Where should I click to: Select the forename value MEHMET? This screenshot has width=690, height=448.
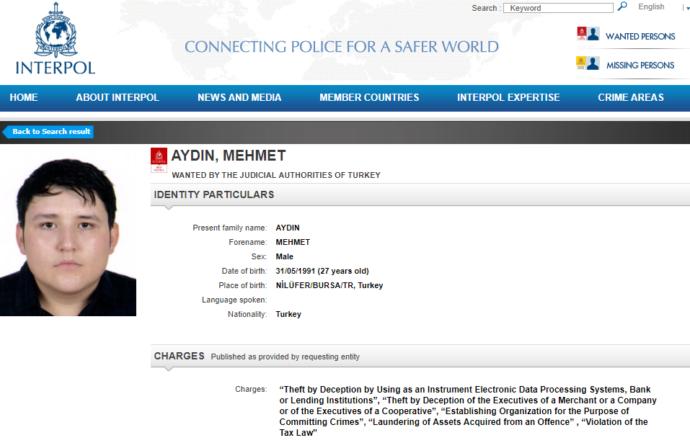pos(293,242)
